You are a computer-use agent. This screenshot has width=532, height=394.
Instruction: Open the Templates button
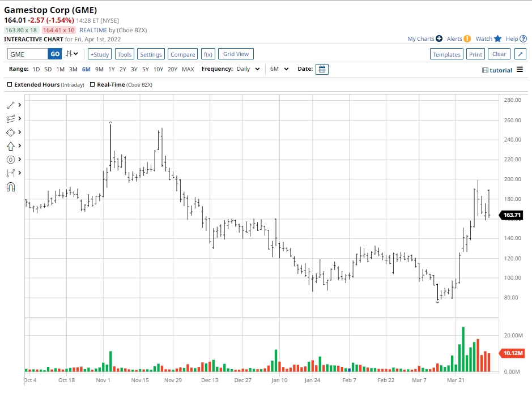pyautogui.click(x=446, y=54)
